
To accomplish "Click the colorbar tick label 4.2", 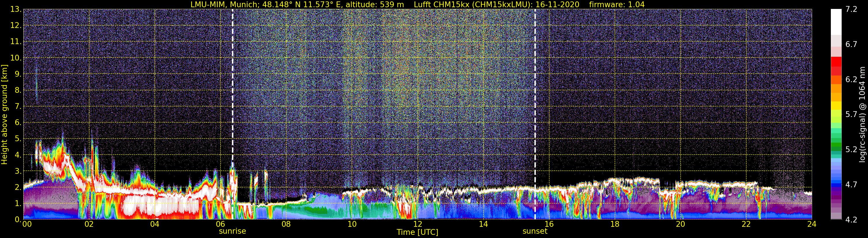I will 851,220.
